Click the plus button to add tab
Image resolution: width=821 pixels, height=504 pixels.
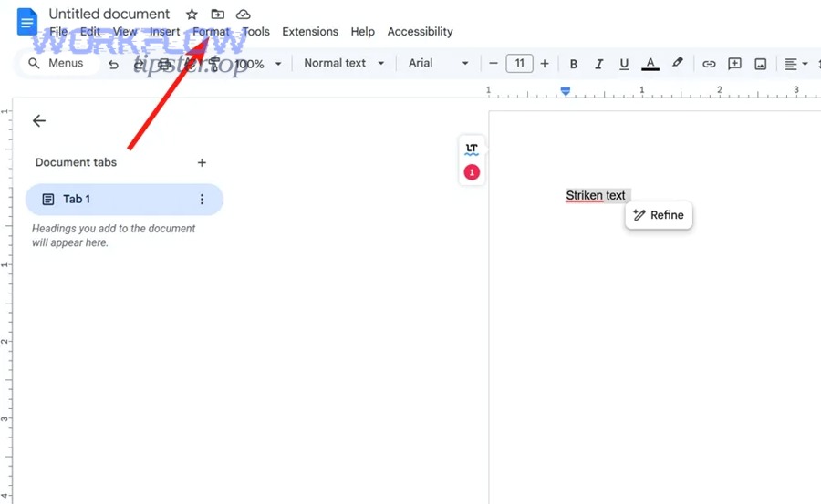pos(202,162)
